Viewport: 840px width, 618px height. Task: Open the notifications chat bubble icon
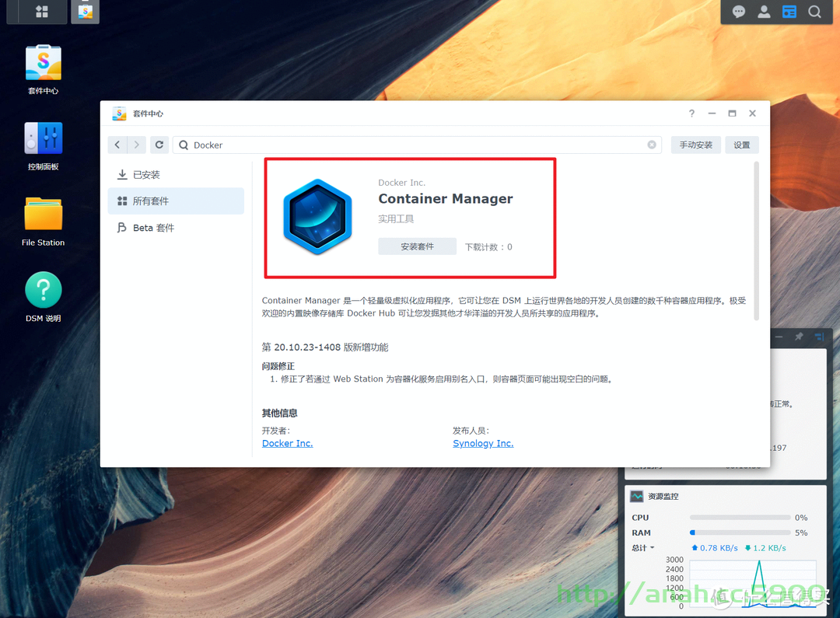point(739,12)
